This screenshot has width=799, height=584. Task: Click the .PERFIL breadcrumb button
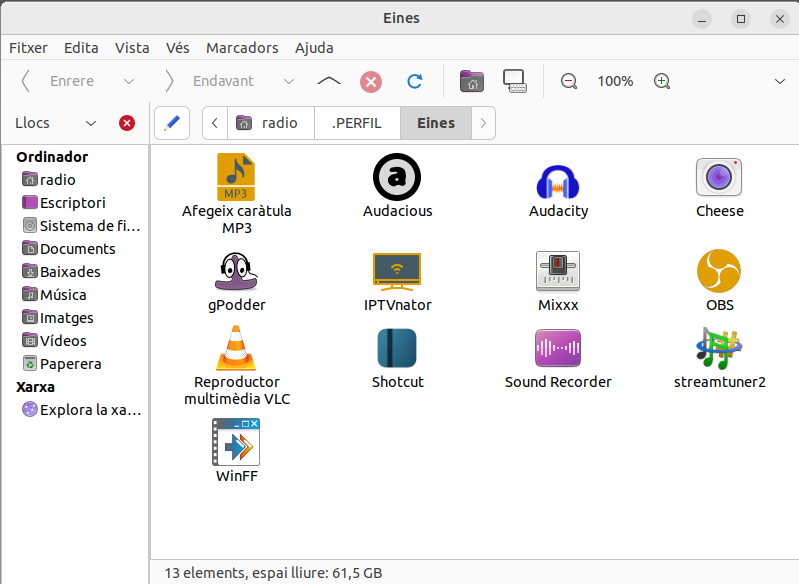357,123
